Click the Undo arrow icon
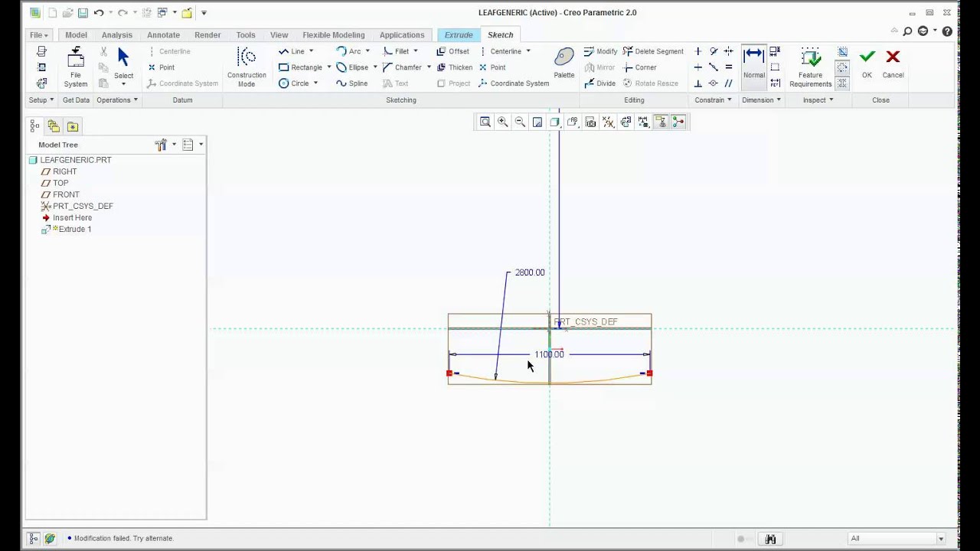The width and height of the screenshot is (980, 551). pyautogui.click(x=98, y=13)
